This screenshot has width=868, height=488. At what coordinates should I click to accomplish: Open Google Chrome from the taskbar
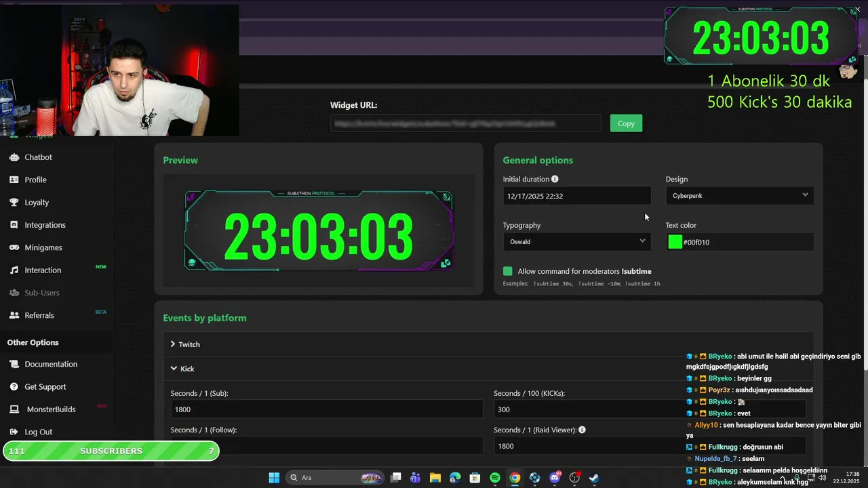click(x=515, y=478)
